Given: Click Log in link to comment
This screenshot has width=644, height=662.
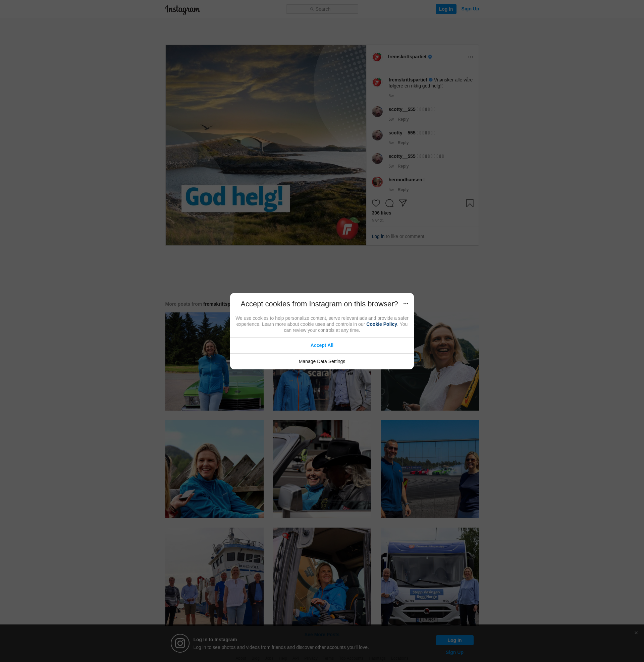Looking at the screenshot, I should coord(378,236).
